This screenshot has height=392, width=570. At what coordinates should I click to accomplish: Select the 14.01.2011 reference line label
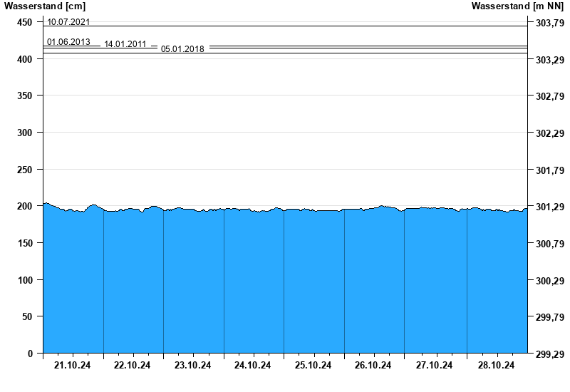[x=125, y=44]
